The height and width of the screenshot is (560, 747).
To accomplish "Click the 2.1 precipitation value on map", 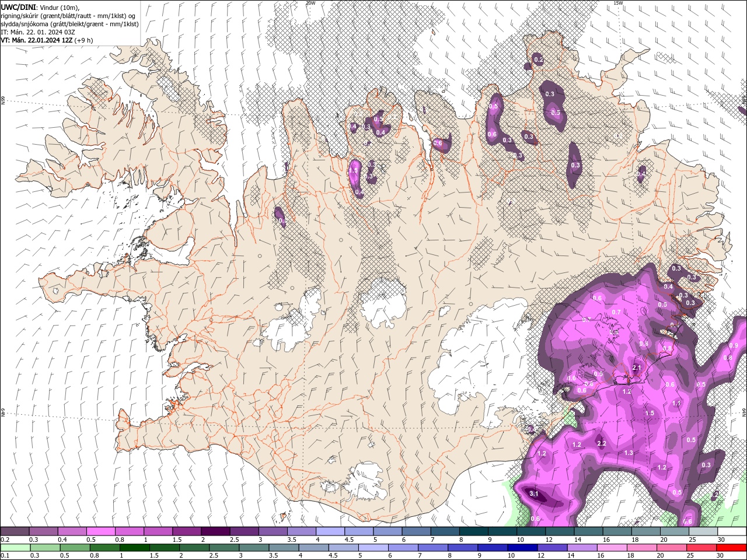I will (x=637, y=367).
